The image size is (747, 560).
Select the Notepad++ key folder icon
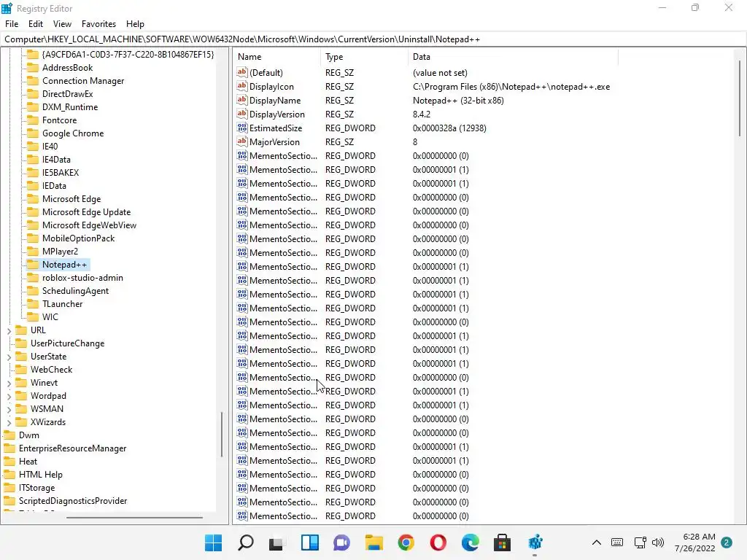point(33,265)
